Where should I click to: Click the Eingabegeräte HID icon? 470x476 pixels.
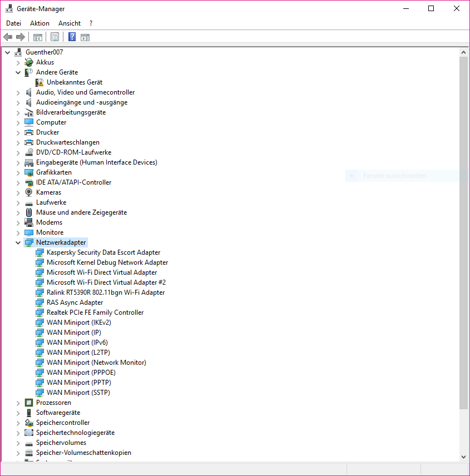pos(29,162)
